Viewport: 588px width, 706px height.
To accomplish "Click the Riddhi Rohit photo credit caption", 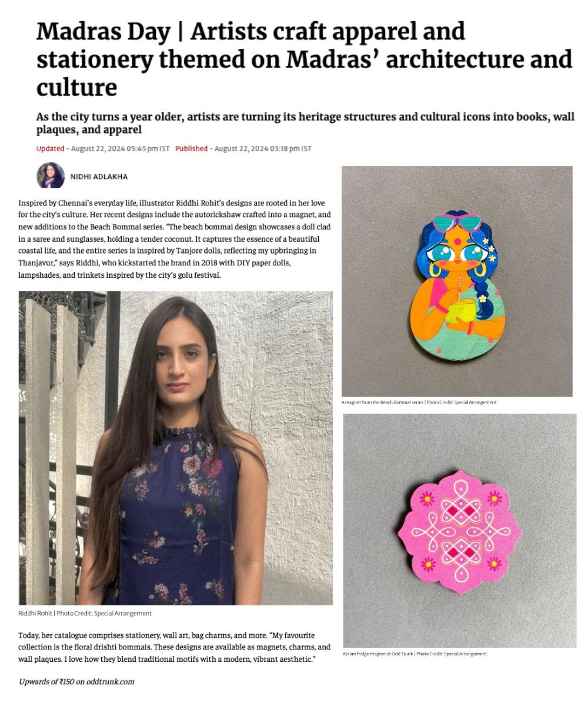I will tap(85, 613).
